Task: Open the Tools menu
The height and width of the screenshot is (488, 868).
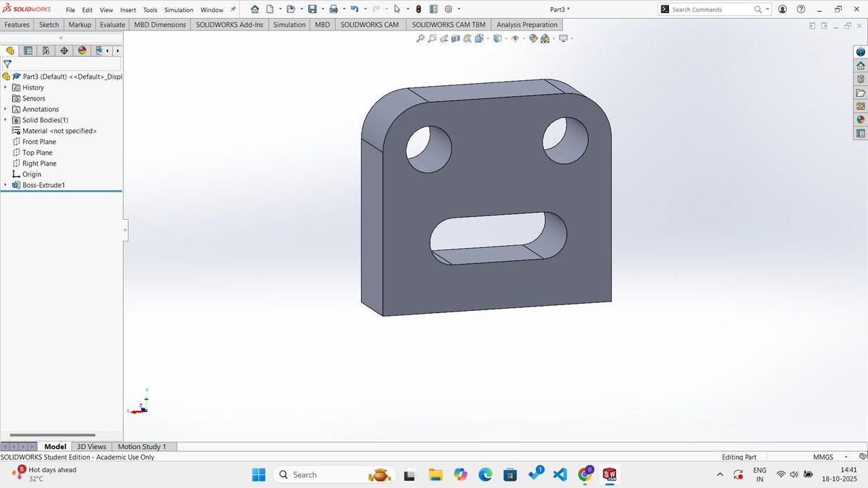Action: pos(150,10)
